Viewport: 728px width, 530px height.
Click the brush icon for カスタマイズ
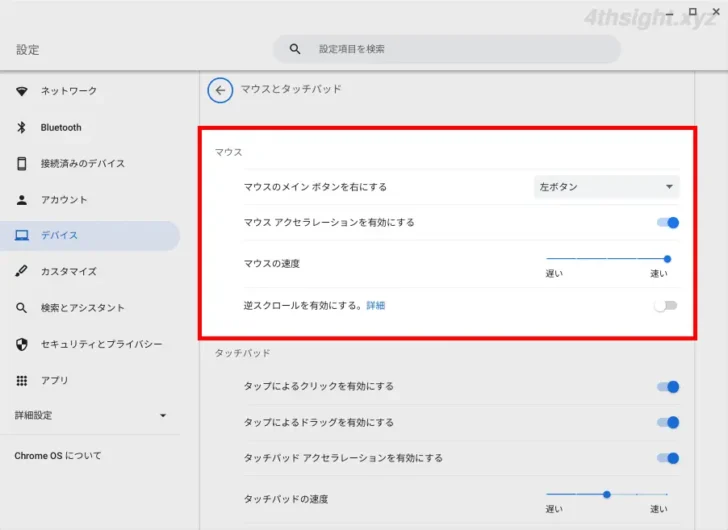21,271
